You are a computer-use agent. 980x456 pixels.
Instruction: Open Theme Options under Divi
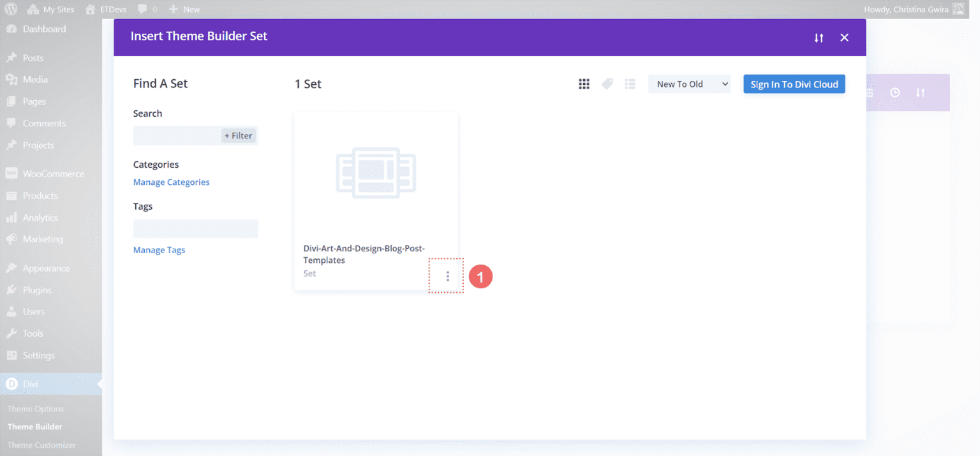pyautogui.click(x=35, y=408)
